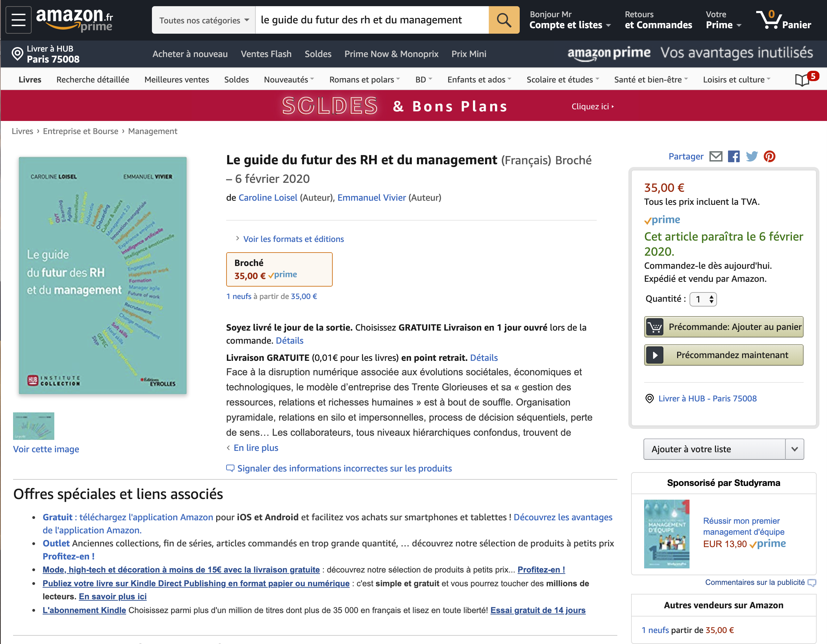Click 1 neufs à partir de 35,00 € under Broché

point(272,297)
